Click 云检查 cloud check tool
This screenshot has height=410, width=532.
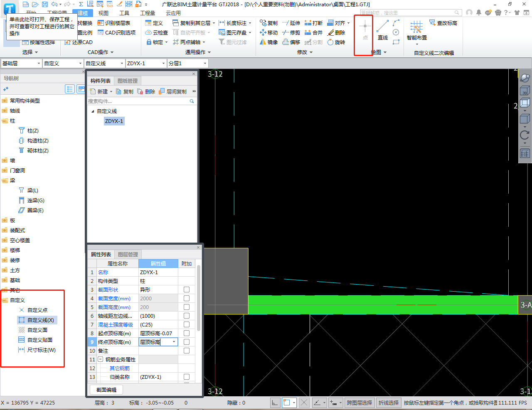(157, 32)
